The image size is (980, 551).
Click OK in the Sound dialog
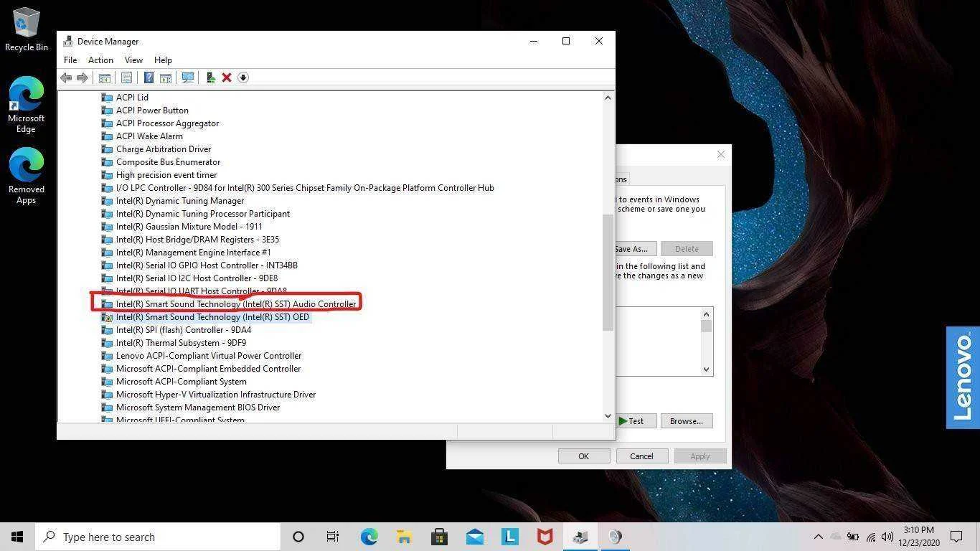(x=584, y=456)
